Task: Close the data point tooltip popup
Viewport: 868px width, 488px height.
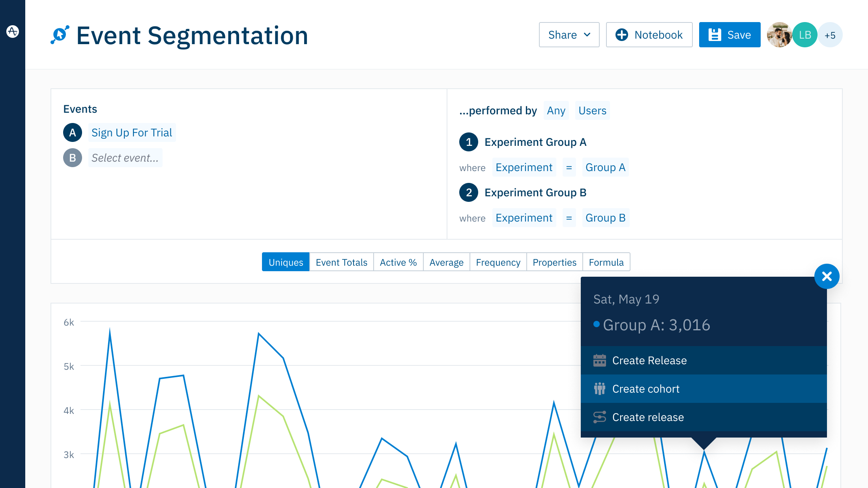Action: point(827,276)
